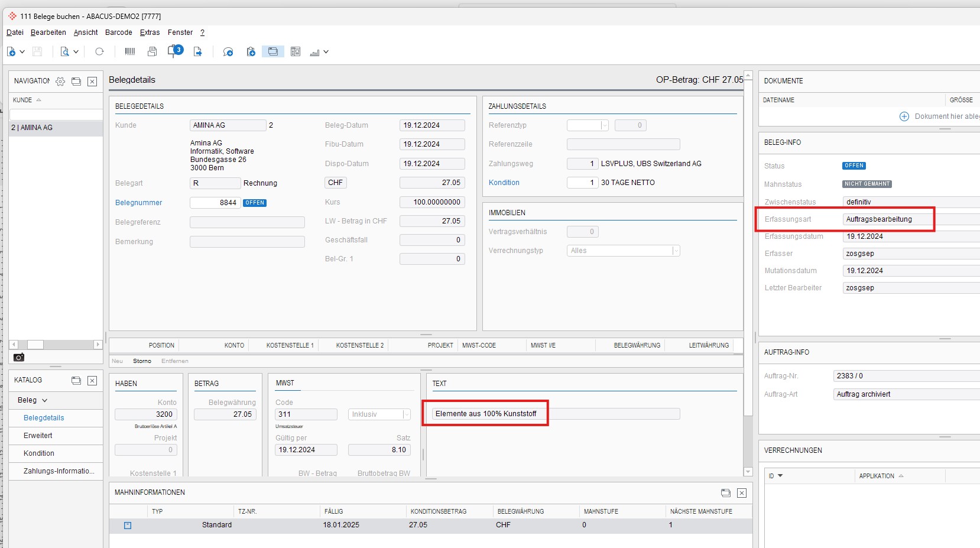
Task: Click the print icon in toolbar
Action: pyautogui.click(x=152, y=52)
